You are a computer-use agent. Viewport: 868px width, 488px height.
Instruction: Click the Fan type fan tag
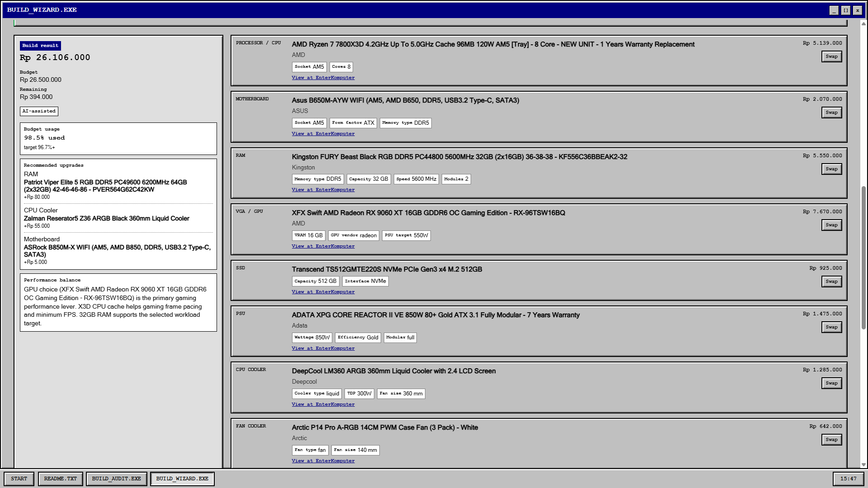coord(310,450)
